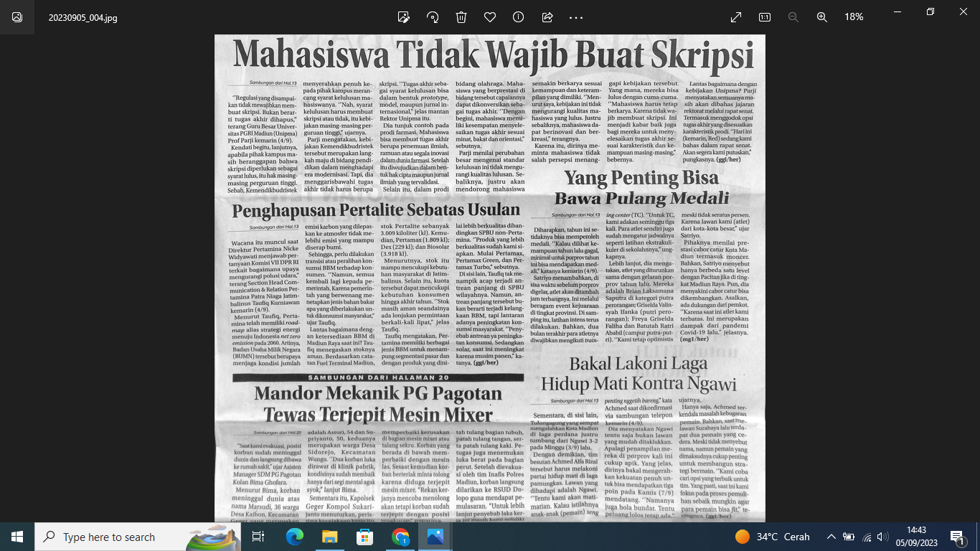
Task: Open File Explorer from the taskbar
Action: coord(329,537)
